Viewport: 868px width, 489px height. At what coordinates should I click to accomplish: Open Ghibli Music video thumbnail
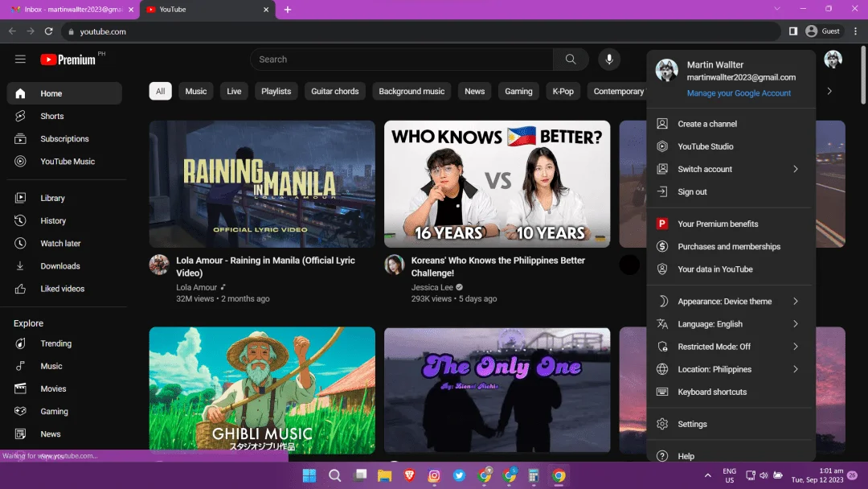pos(262,390)
